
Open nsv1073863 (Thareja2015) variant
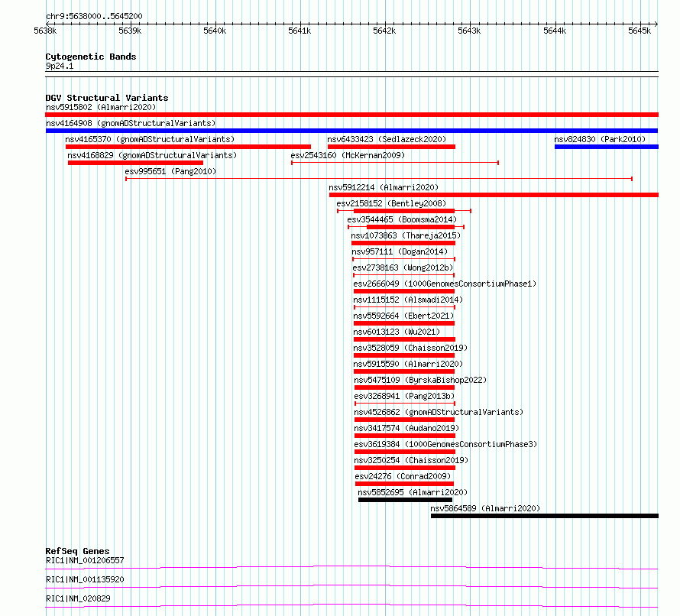[406, 235]
